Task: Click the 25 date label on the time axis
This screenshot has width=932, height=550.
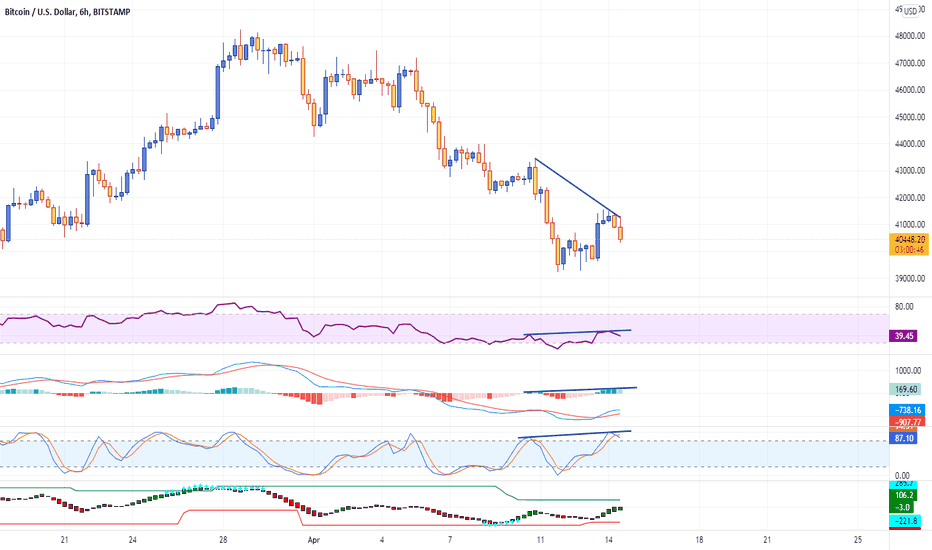Action: 858,540
